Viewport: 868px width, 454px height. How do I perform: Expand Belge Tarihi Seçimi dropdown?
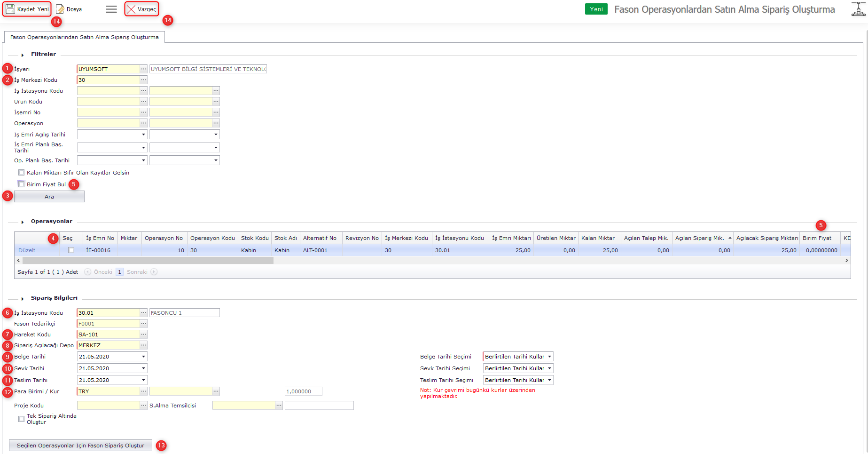(549, 357)
